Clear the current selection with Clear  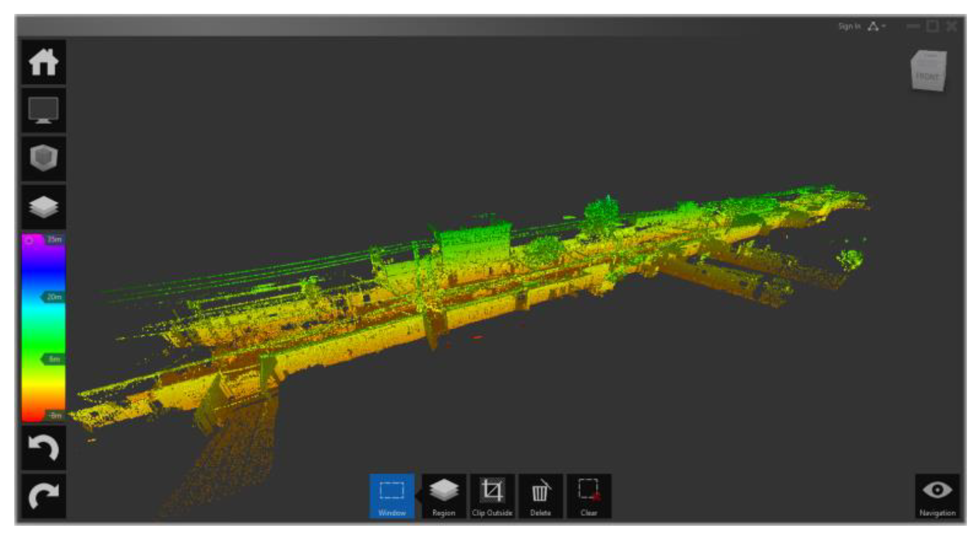point(589,496)
